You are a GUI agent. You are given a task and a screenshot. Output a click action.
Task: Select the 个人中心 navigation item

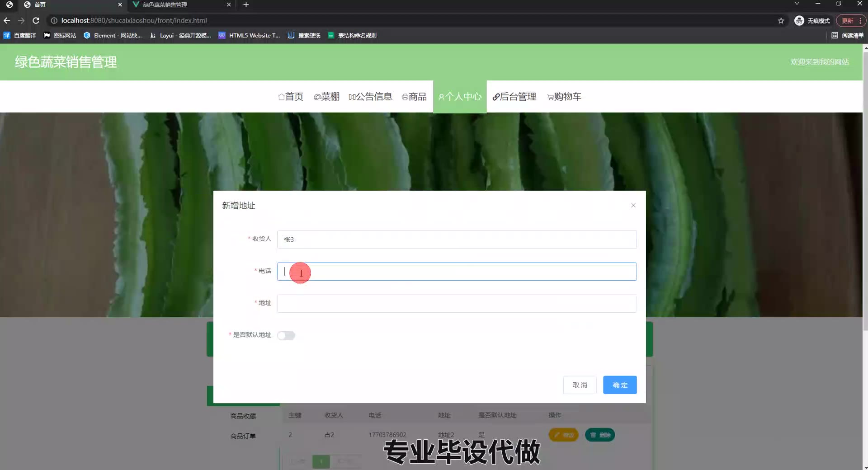tap(460, 97)
